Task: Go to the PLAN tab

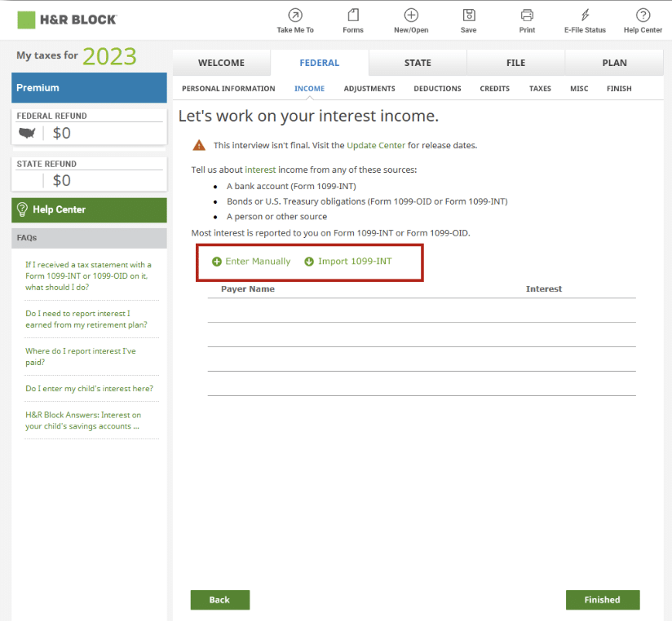Action: 614,62
